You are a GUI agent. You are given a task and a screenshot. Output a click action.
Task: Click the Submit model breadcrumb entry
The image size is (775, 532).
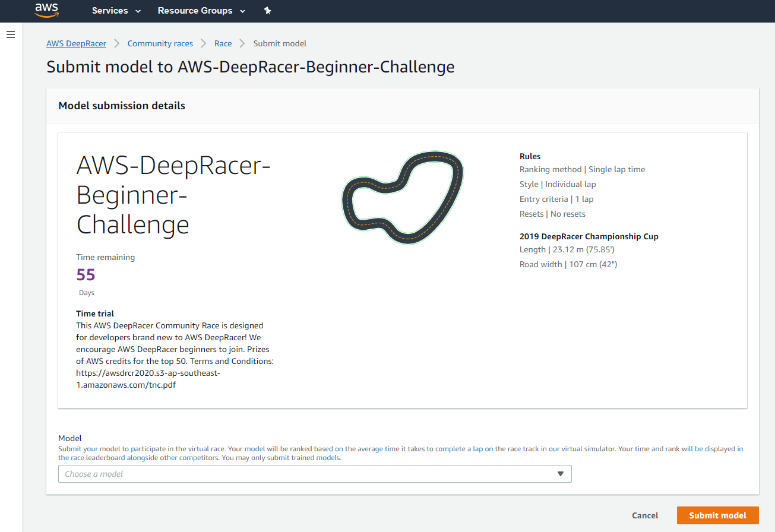pos(280,43)
